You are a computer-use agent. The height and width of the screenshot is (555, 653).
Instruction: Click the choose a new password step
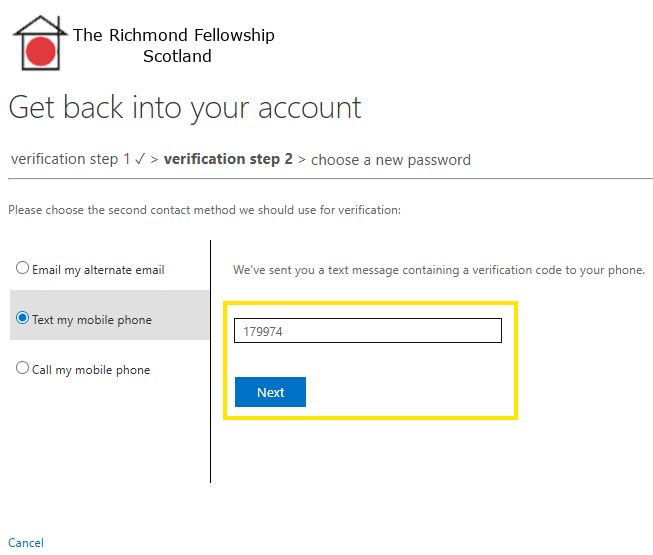[x=391, y=159]
